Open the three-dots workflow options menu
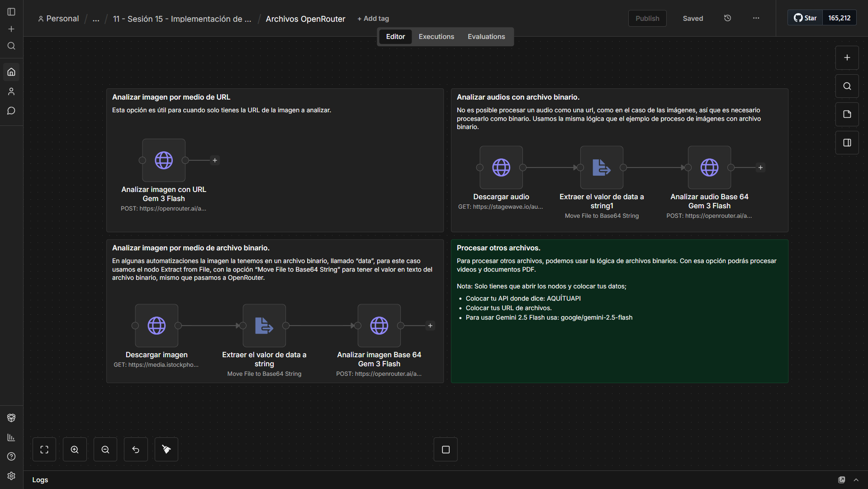 756,18
